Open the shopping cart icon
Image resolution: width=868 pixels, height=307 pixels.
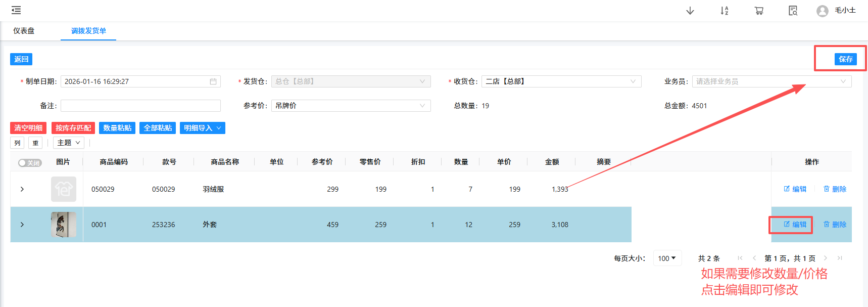(x=758, y=11)
